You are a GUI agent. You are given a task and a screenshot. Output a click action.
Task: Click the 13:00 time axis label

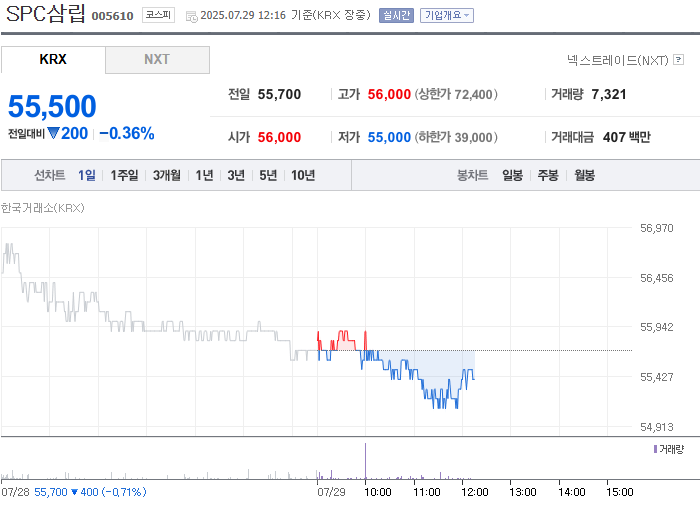(x=523, y=492)
